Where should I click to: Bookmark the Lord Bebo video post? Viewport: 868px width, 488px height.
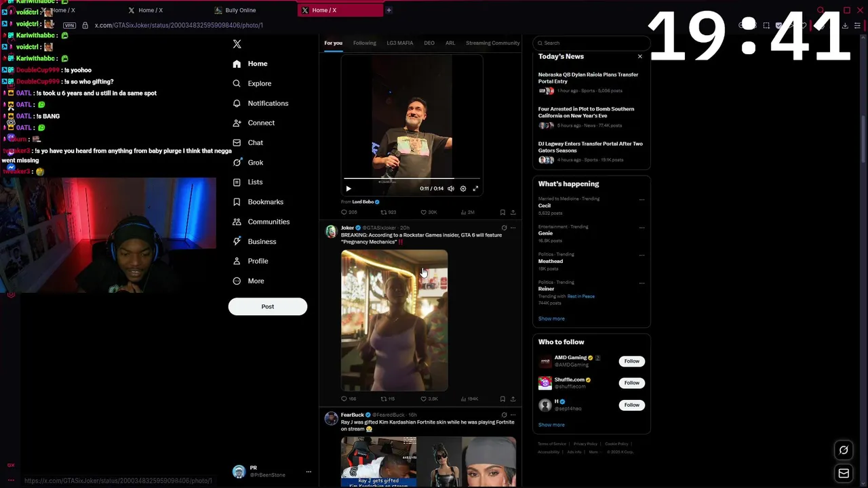[502, 212]
